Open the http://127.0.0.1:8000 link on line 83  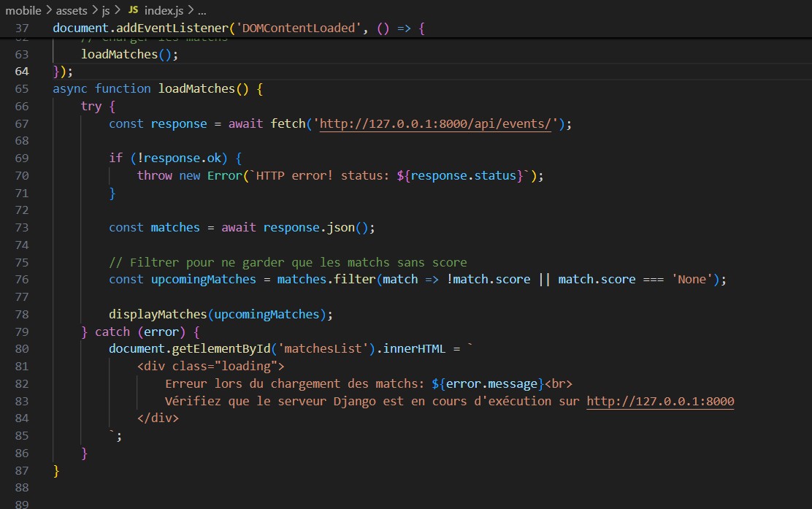660,402
